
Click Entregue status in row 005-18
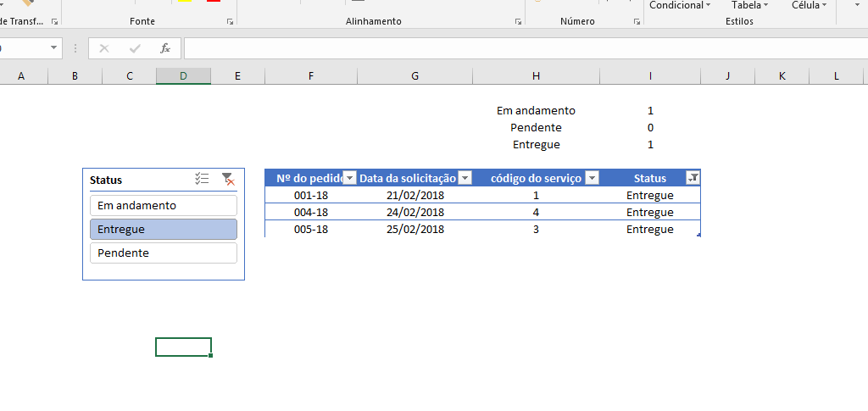650,229
